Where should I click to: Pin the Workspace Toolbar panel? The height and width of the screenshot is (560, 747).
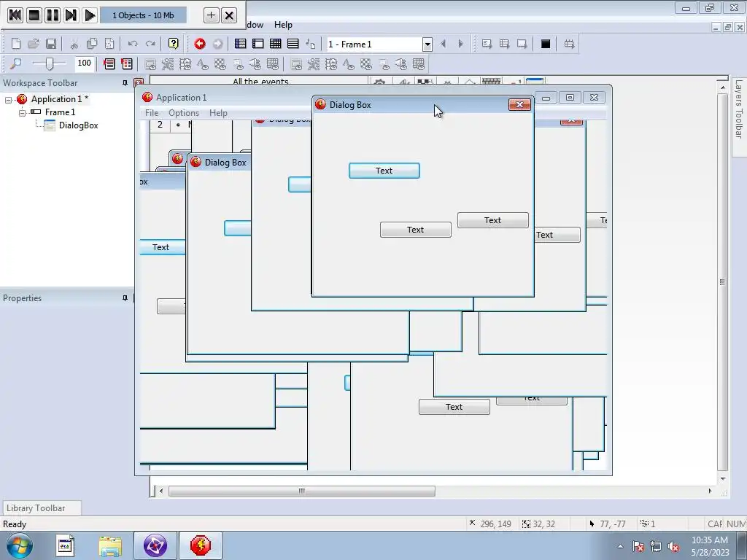coord(125,83)
